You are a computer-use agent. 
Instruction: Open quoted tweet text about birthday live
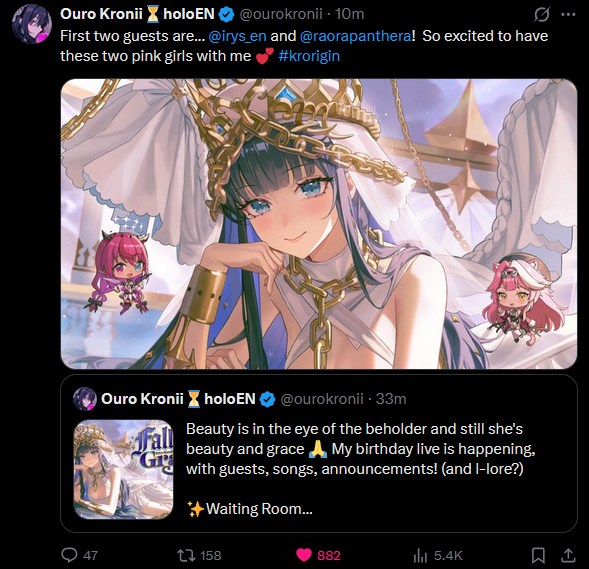point(361,469)
